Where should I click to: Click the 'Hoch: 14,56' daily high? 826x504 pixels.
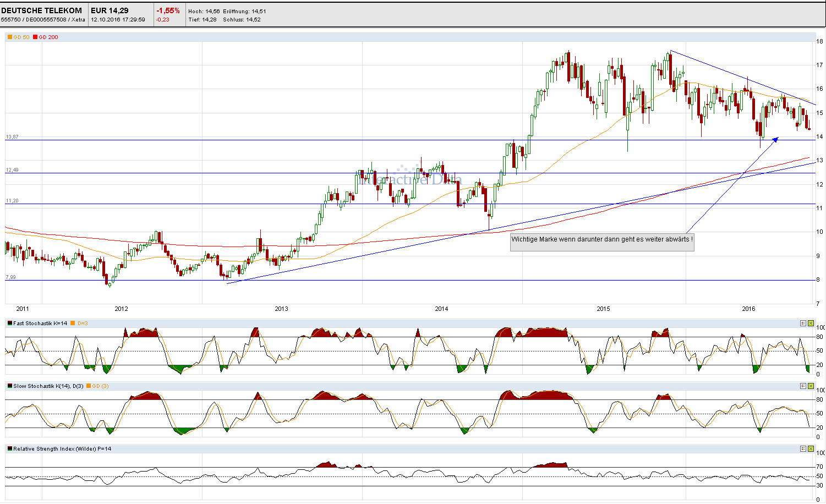click(204, 11)
